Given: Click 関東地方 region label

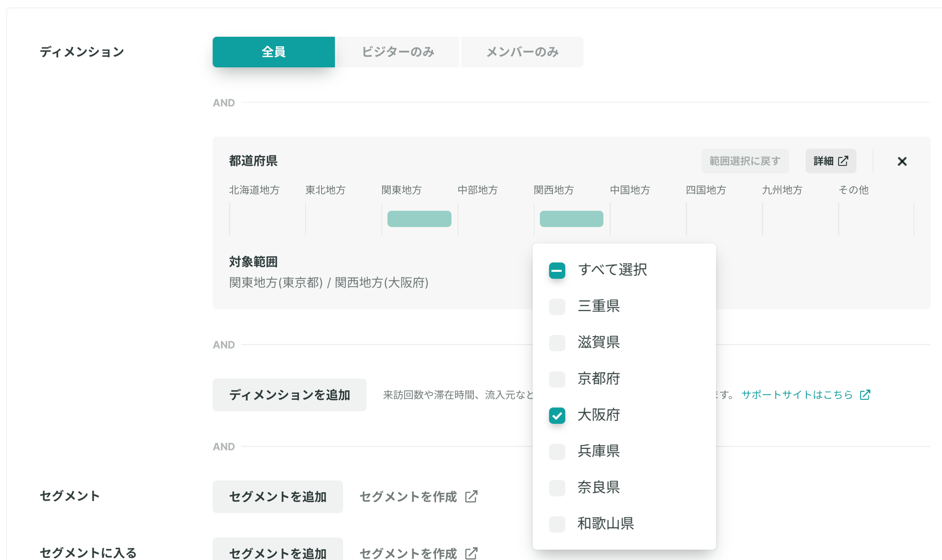Looking at the screenshot, I should tap(402, 190).
